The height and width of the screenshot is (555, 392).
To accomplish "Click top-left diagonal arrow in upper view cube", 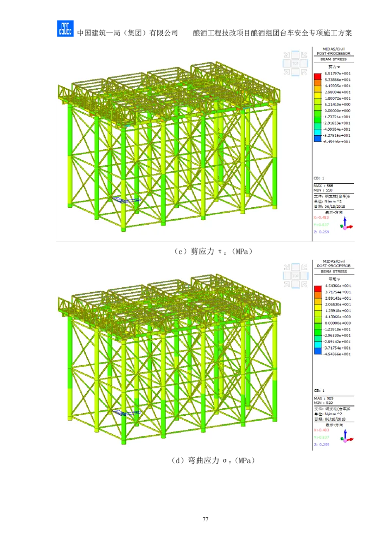I will [x=287, y=55].
